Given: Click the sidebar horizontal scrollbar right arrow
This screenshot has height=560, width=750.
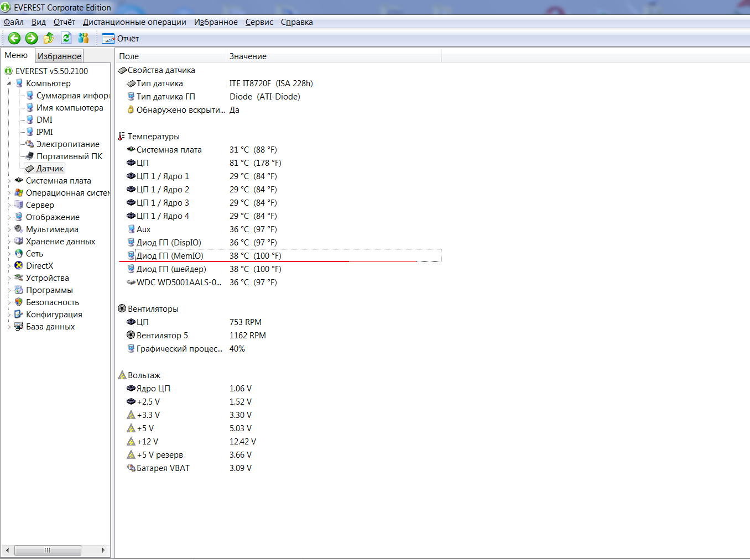Looking at the screenshot, I should click(x=103, y=550).
